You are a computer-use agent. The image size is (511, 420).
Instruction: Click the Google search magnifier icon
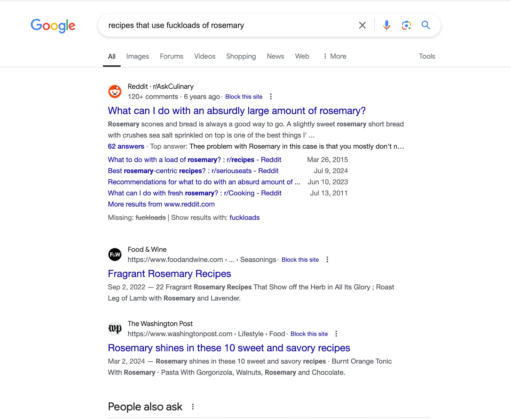[x=426, y=25]
